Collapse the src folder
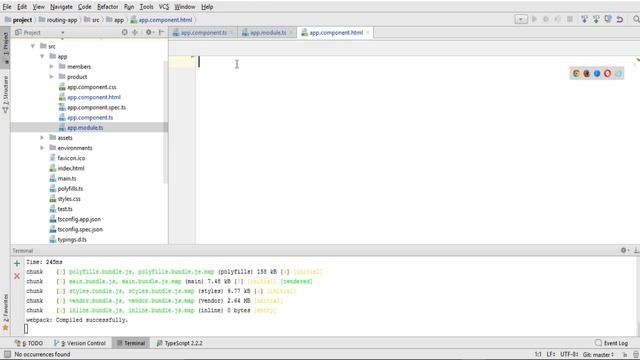The image size is (640, 360). click(33, 46)
